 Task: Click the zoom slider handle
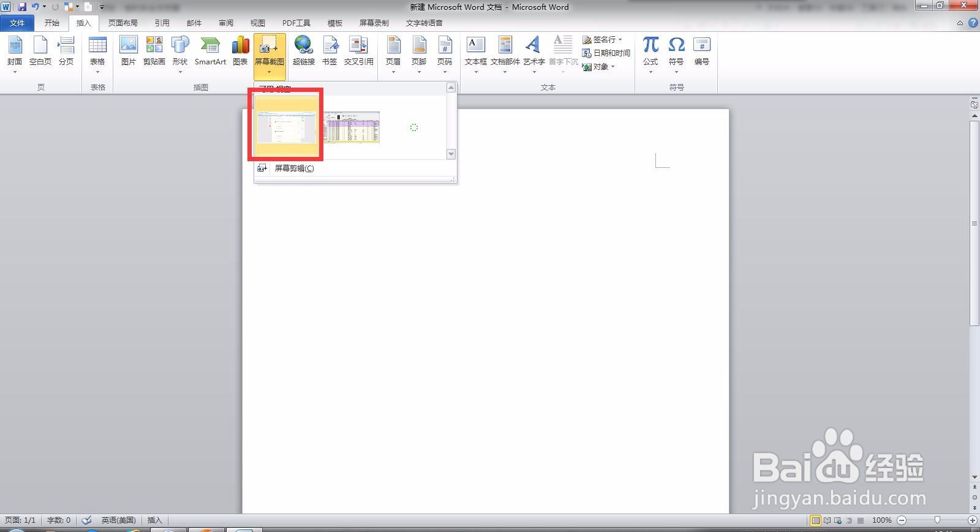click(937, 520)
